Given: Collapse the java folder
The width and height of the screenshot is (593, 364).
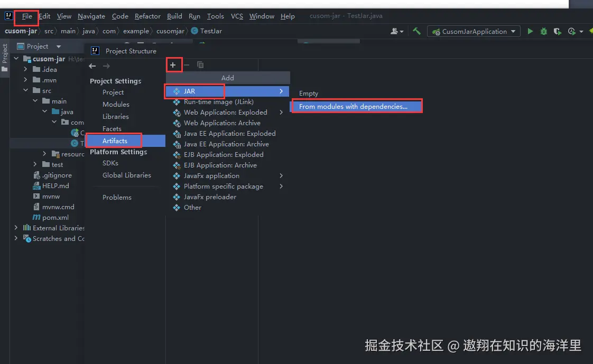Looking at the screenshot, I should click(x=44, y=111).
